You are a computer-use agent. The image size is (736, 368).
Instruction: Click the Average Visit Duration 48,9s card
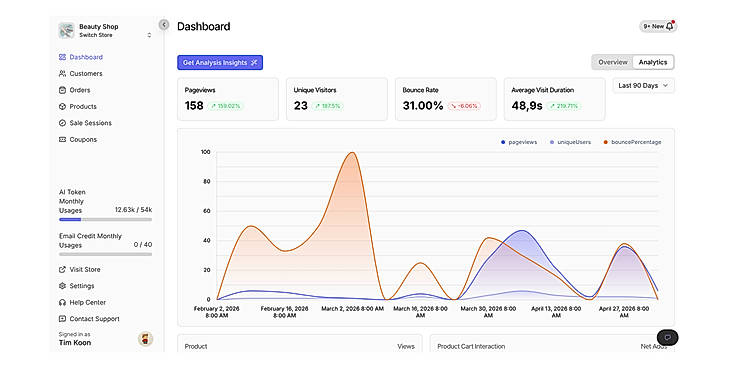point(555,99)
